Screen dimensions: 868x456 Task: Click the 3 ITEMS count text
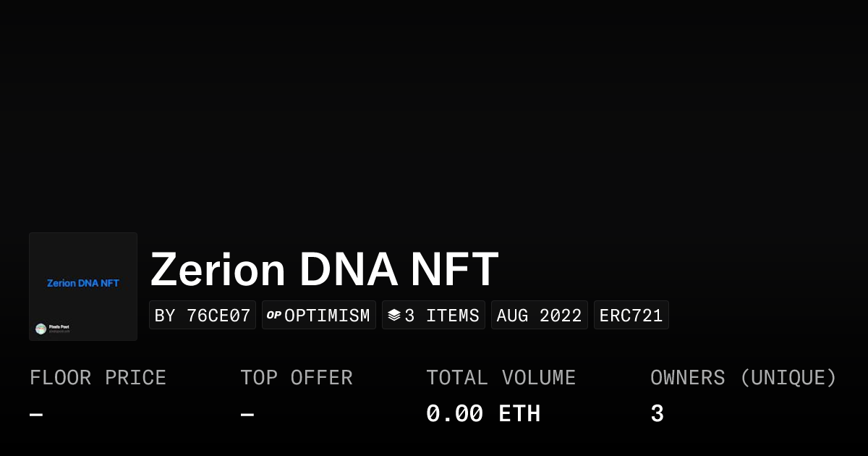441,316
